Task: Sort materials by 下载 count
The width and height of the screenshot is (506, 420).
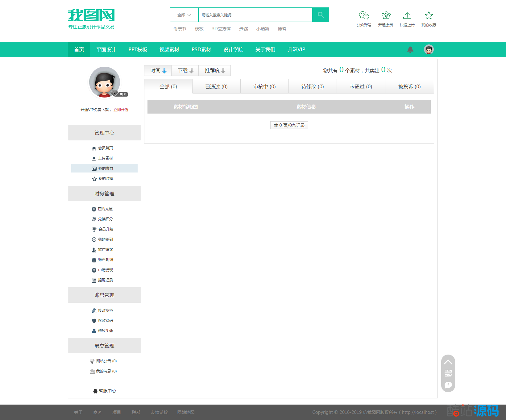Action: click(185, 71)
